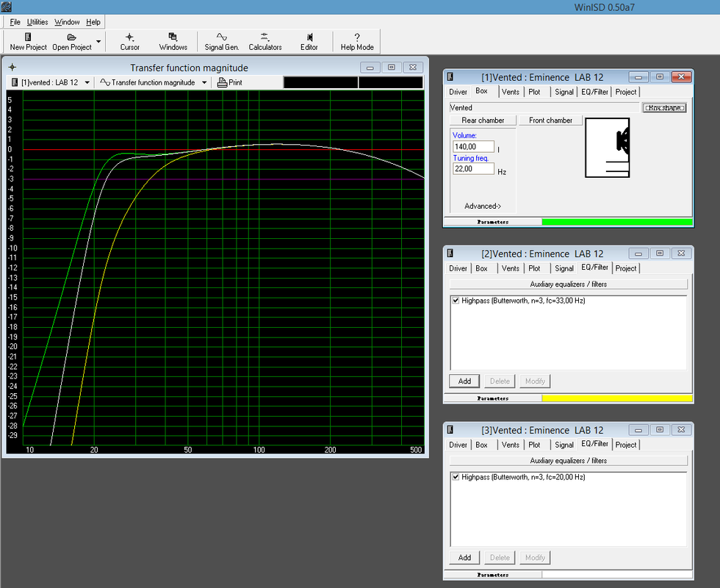The width and height of the screenshot is (720, 588).
Task: Open the File menu
Action: click(x=15, y=22)
